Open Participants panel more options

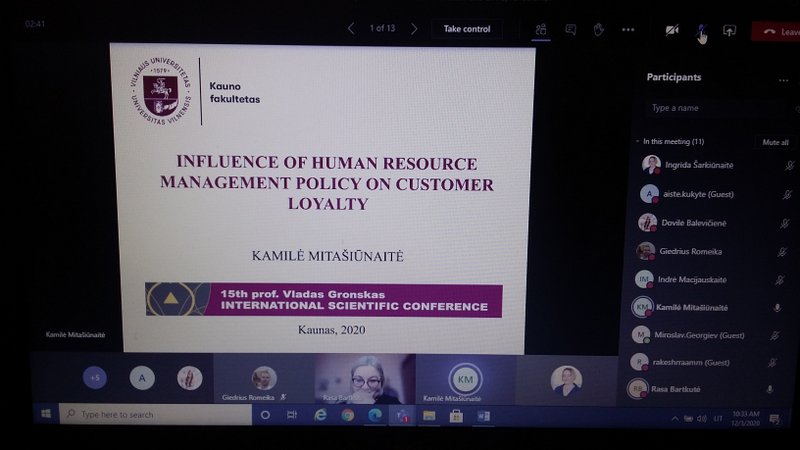pos(783,80)
